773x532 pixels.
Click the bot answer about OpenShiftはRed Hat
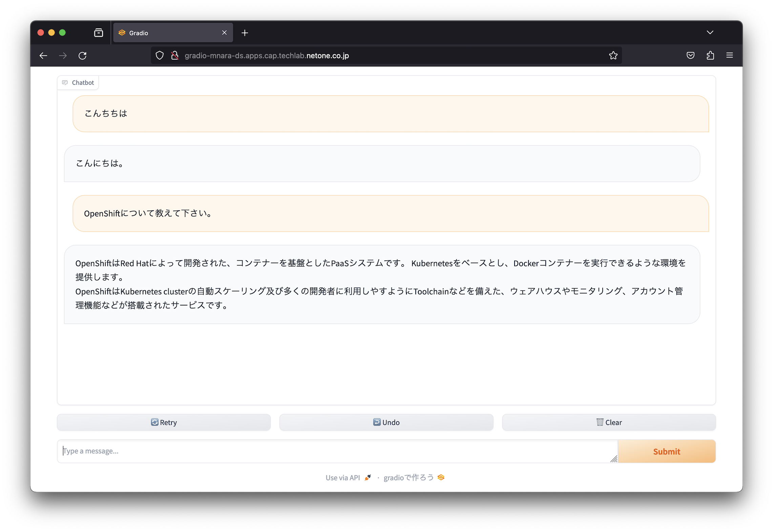pyautogui.click(x=382, y=284)
